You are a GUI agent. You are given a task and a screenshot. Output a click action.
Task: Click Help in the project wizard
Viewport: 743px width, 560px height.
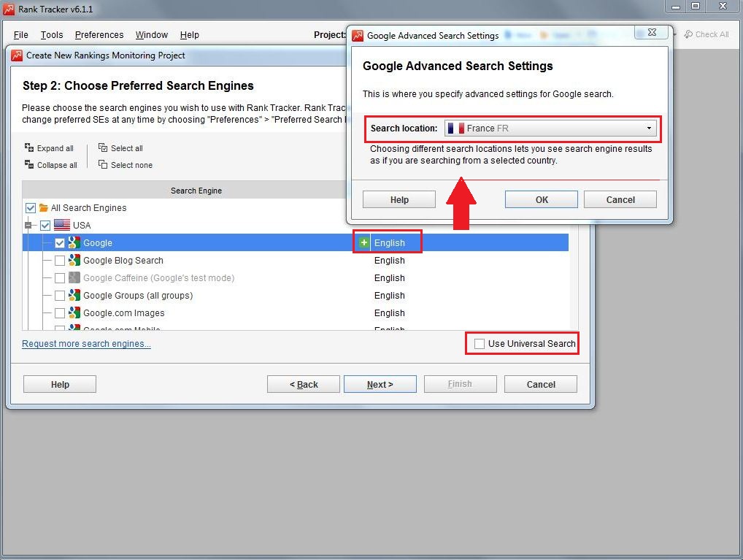click(x=60, y=384)
